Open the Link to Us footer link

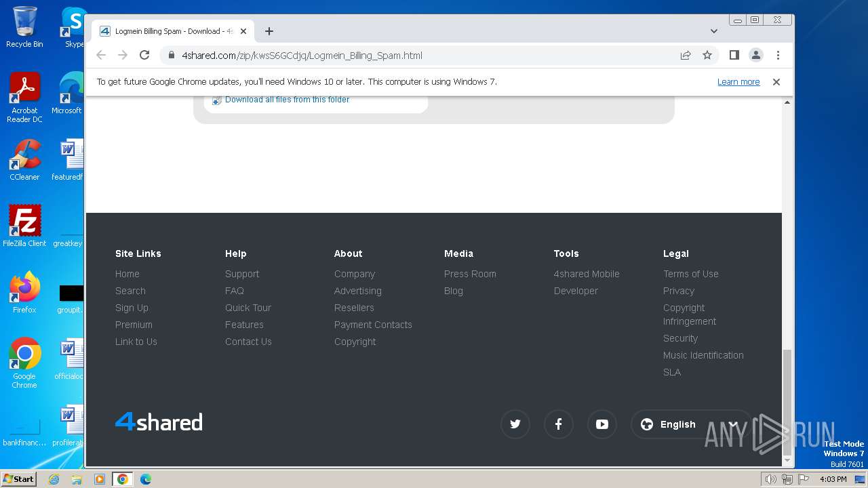coord(136,342)
